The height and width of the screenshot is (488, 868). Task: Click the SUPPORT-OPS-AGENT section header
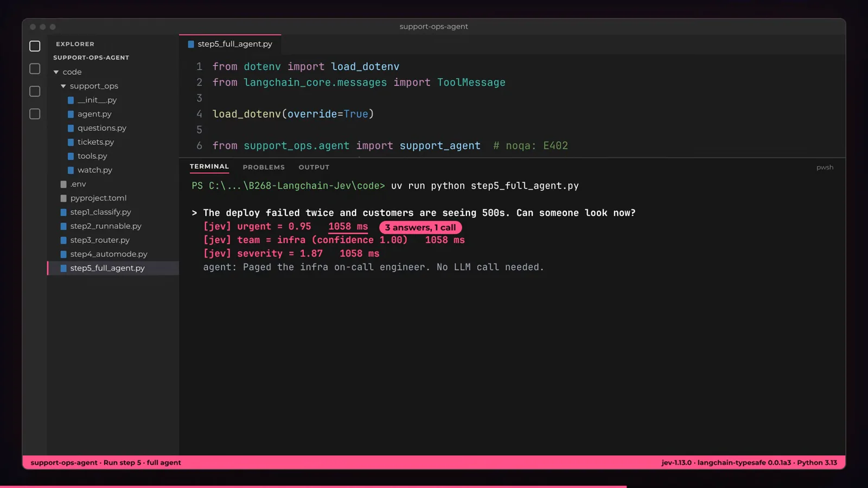pos(91,57)
